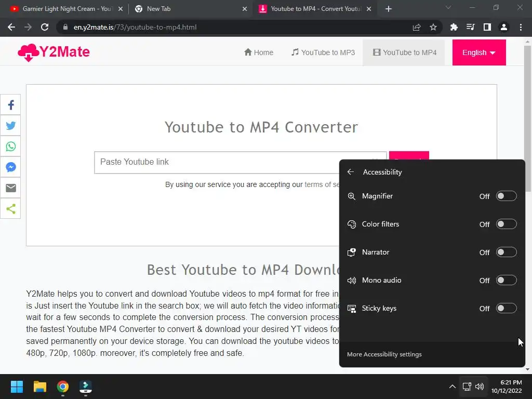Click the Narrator label text
This screenshot has width=532, height=399.
(x=376, y=252)
